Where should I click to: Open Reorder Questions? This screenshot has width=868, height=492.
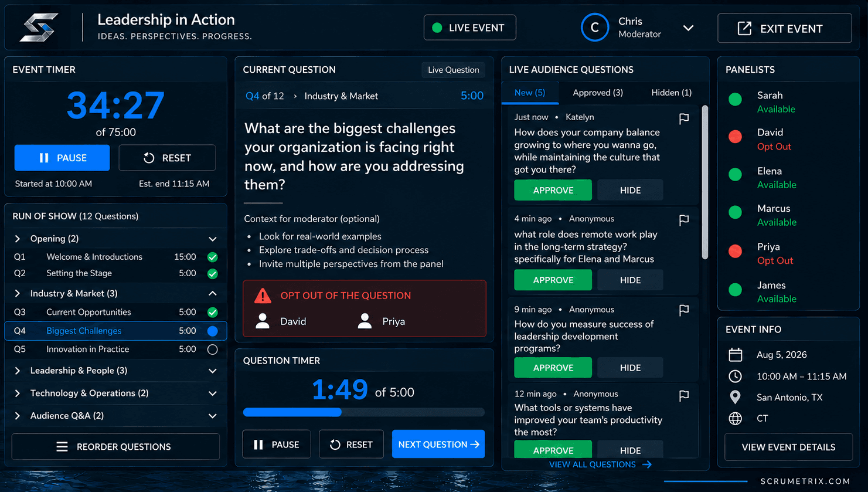click(x=116, y=447)
